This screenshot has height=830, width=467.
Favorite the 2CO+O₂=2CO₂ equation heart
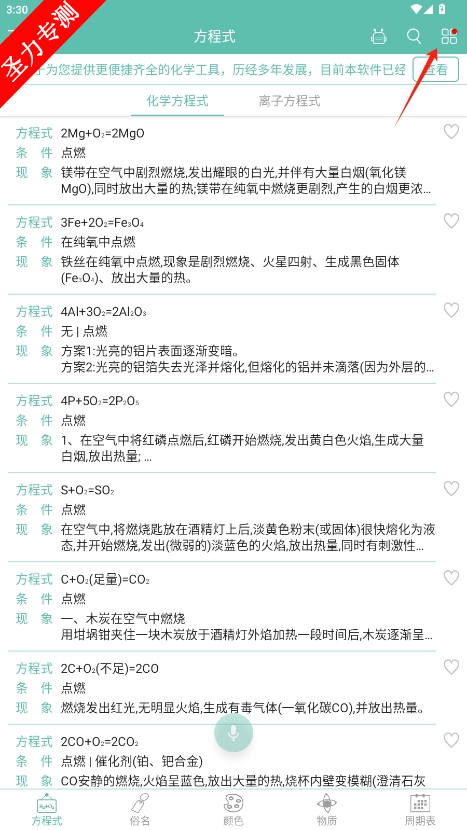click(451, 739)
